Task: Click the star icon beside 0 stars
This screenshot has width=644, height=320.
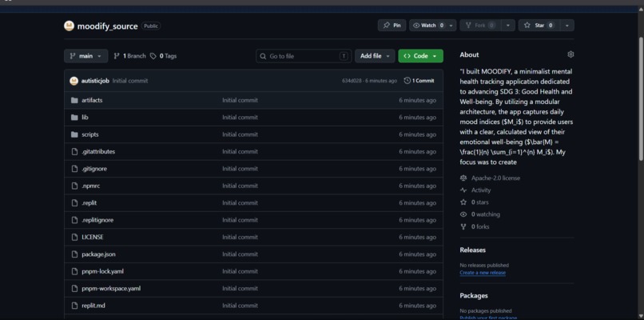Action: click(x=463, y=202)
